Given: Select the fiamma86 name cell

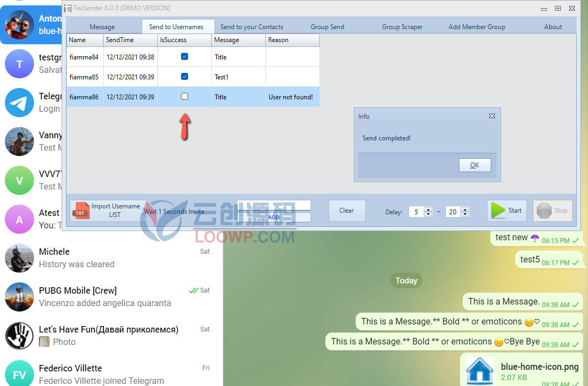Looking at the screenshot, I should point(85,97).
